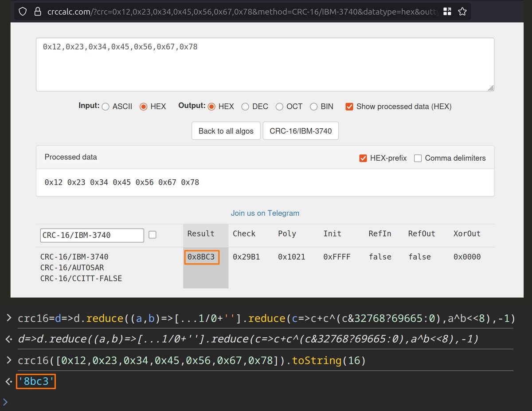Click the QR/grid icon in address bar
This screenshot has height=411, width=532.
coord(447,12)
